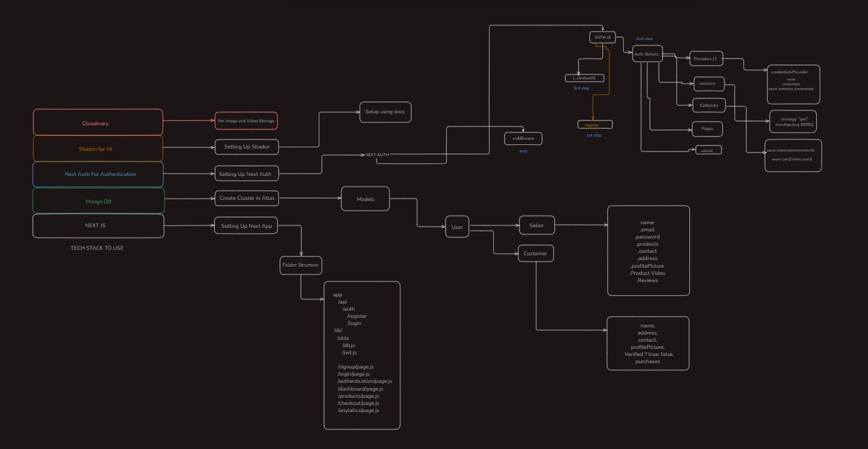Click the green Mongo DB box
Screen dimensions: 868x449
point(98,202)
